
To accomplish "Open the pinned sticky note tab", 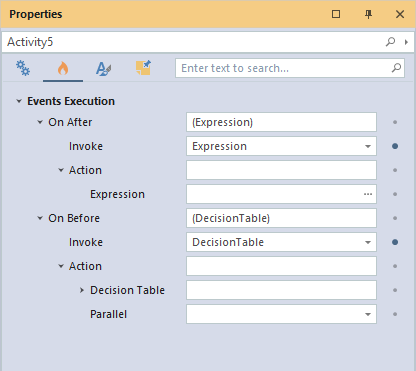I will click(x=143, y=68).
